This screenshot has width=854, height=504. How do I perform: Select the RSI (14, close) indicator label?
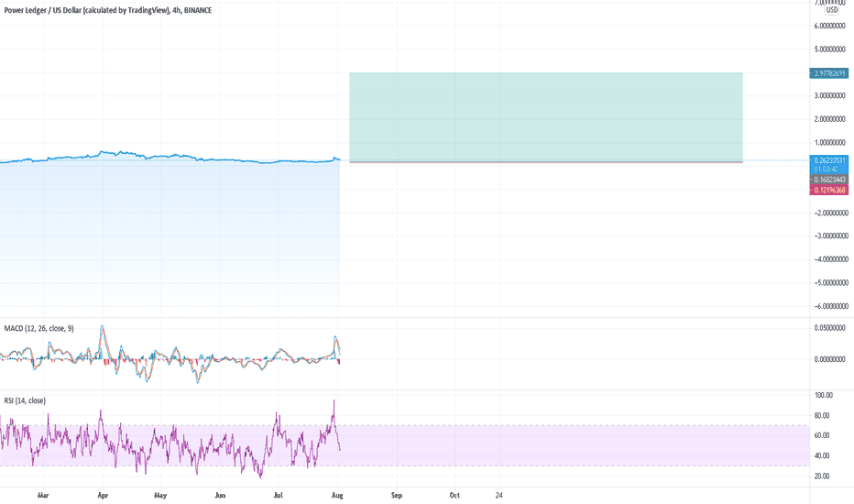pos(25,400)
